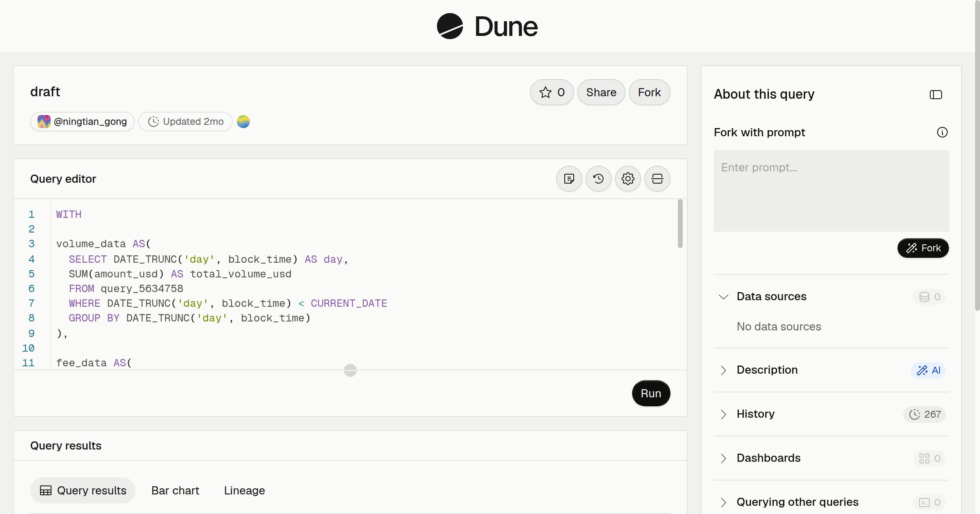Collapse the About this query sidebar panel
The image size is (980, 514).
936,95
